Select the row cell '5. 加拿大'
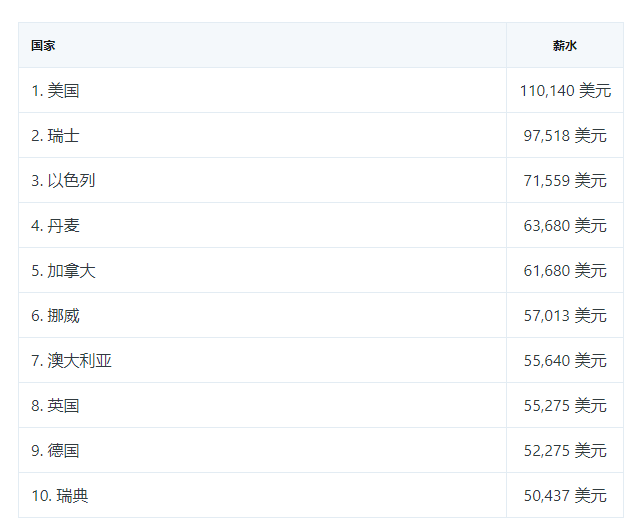Image resolution: width=636 pixels, height=532 pixels. tap(262, 270)
